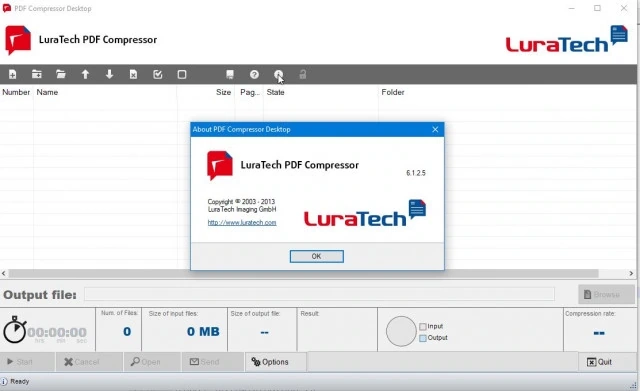Click the Send button

(x=213, y=362)
